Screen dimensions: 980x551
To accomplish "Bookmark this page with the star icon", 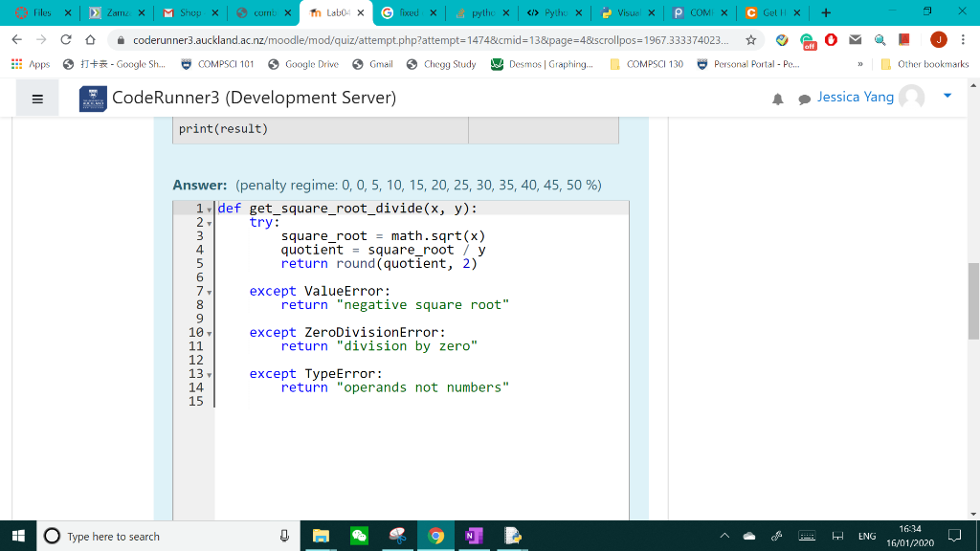I will [751, 40].
